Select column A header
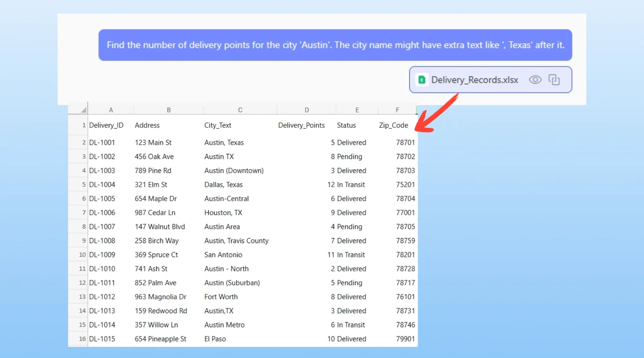Viewport: 644px width, 358px height. [x=111, y=110]
